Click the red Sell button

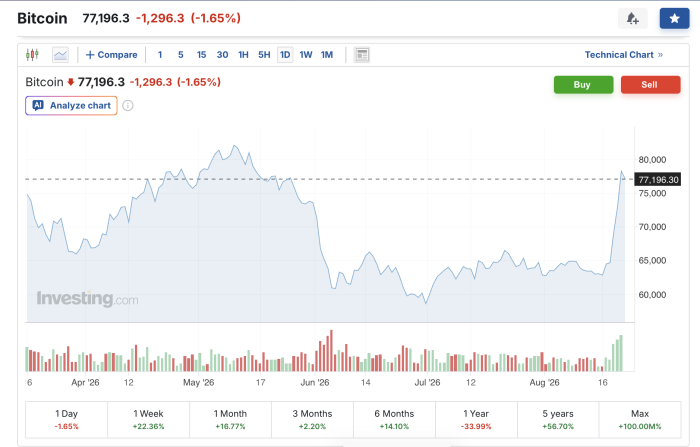650,85
